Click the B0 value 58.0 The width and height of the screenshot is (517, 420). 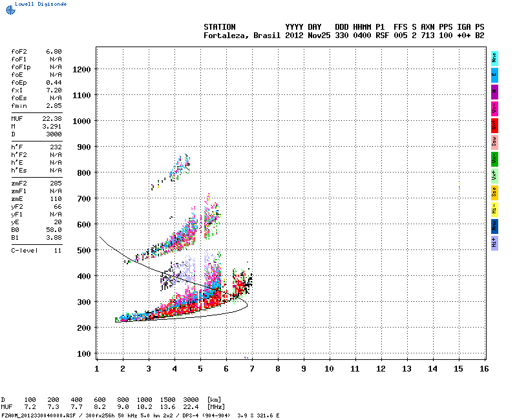54,230
